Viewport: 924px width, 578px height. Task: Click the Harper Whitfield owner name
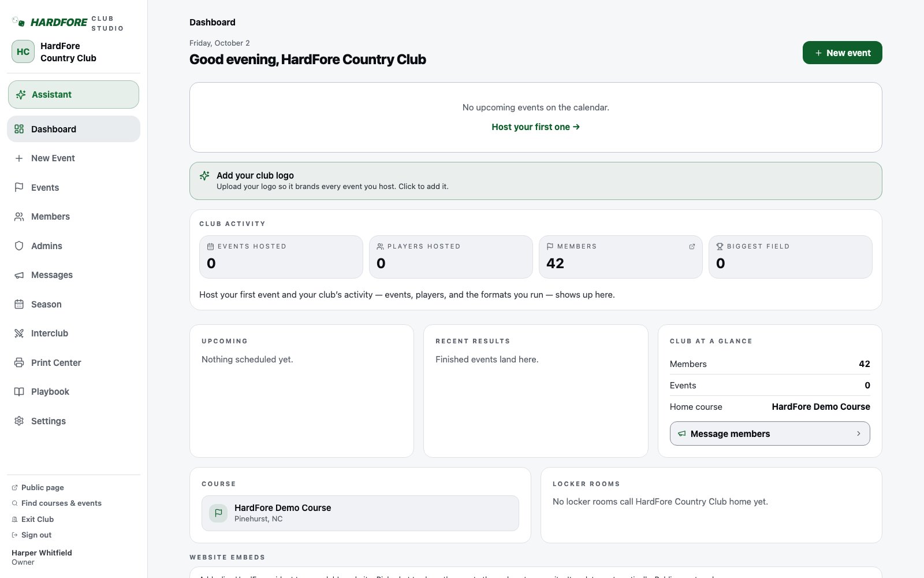click(42, 553)
